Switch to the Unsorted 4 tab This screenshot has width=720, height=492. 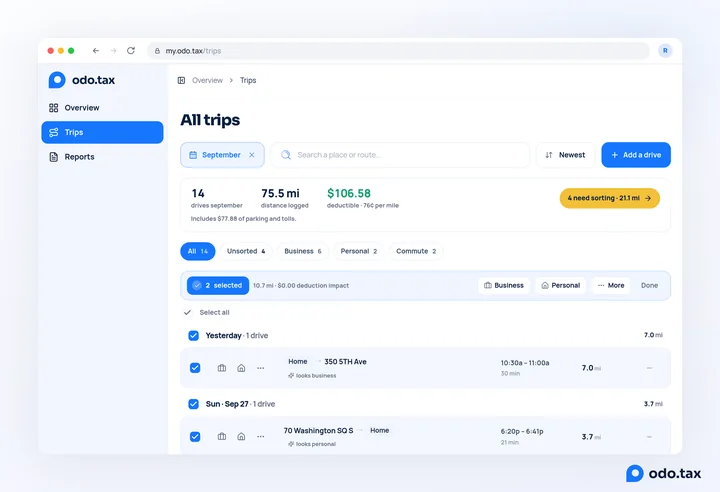(246, 251)
